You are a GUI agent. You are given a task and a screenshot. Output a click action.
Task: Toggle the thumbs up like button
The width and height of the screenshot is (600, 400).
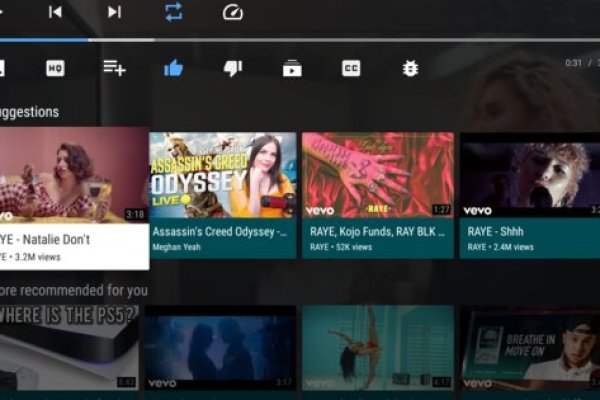click(173, 68)
